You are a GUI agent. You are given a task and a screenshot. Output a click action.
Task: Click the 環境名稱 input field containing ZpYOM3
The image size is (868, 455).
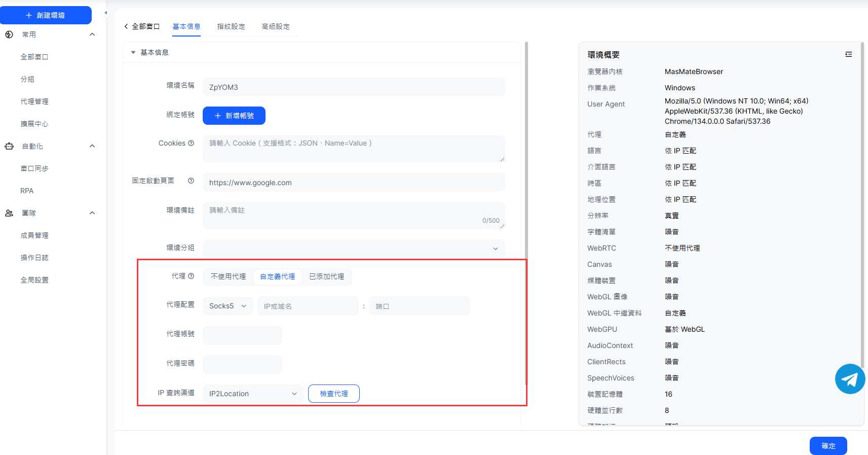[353, 87]
